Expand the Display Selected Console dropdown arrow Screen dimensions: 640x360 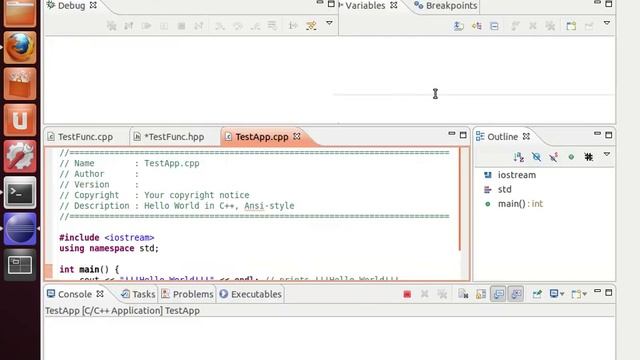tap(562, 294)
